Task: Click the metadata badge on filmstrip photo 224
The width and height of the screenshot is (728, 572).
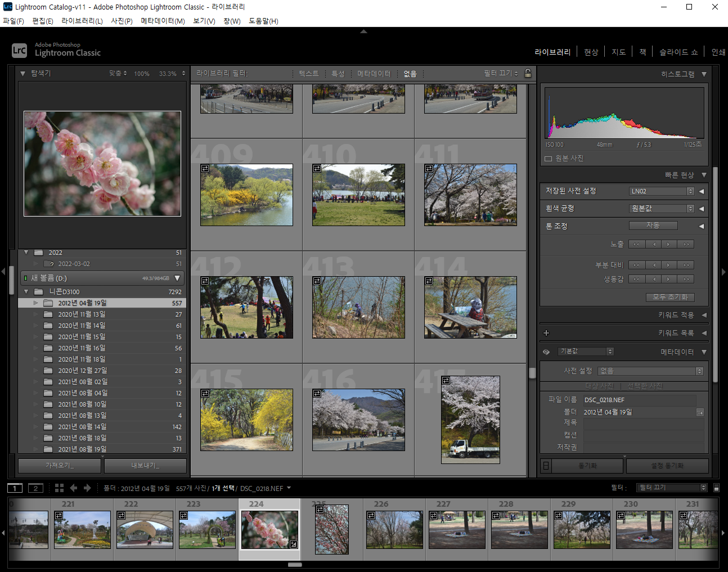Action: click(x=294, y=544)
